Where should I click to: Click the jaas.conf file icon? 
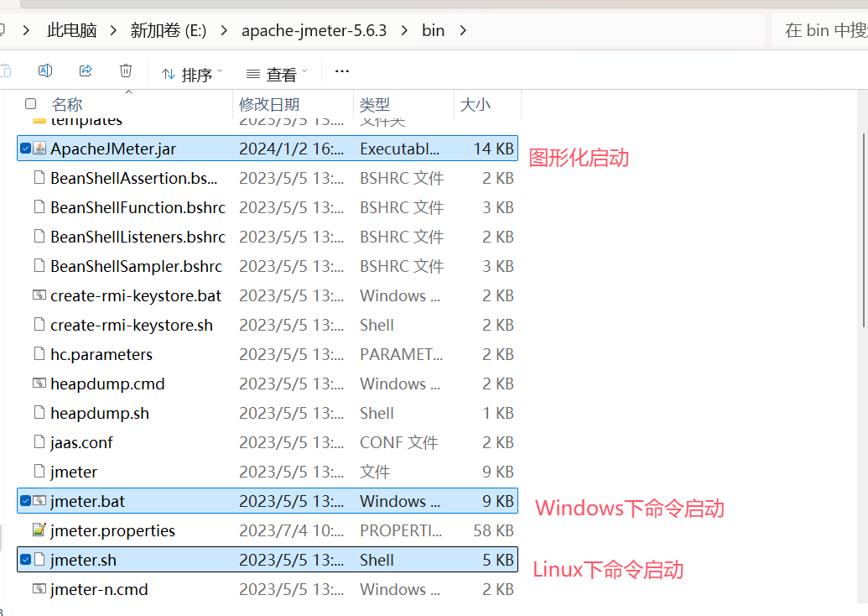pos(39,442)
